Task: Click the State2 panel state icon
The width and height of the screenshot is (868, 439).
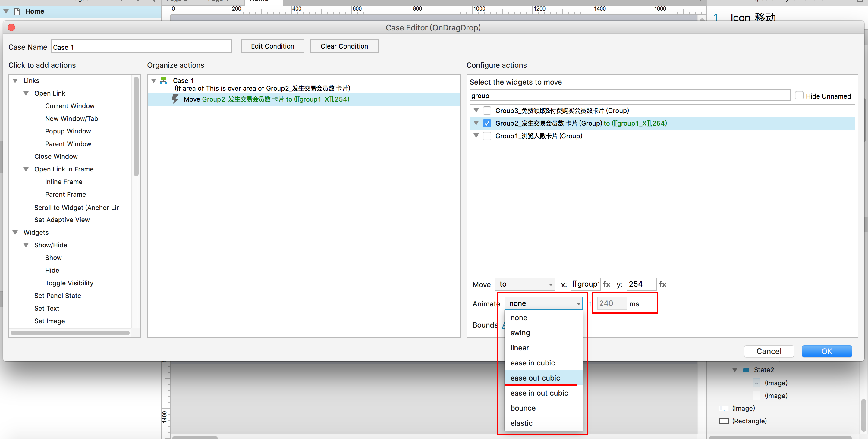Action: 746,370
